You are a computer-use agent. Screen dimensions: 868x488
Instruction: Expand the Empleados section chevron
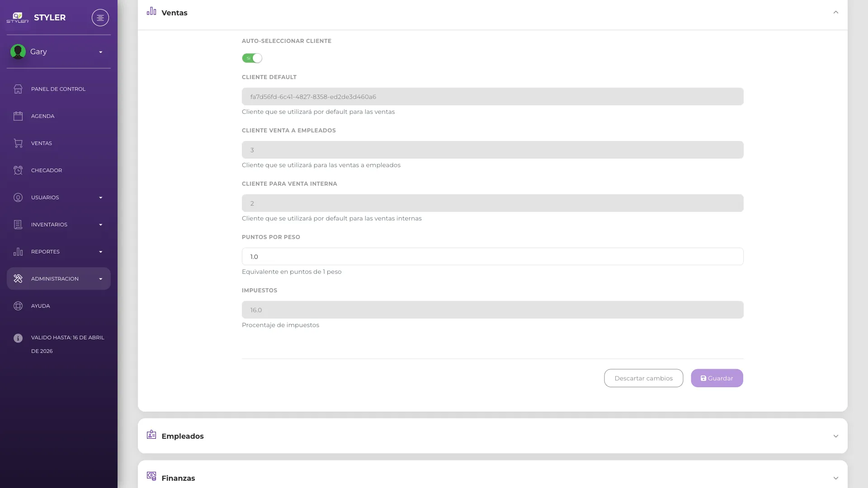point(836,436)
